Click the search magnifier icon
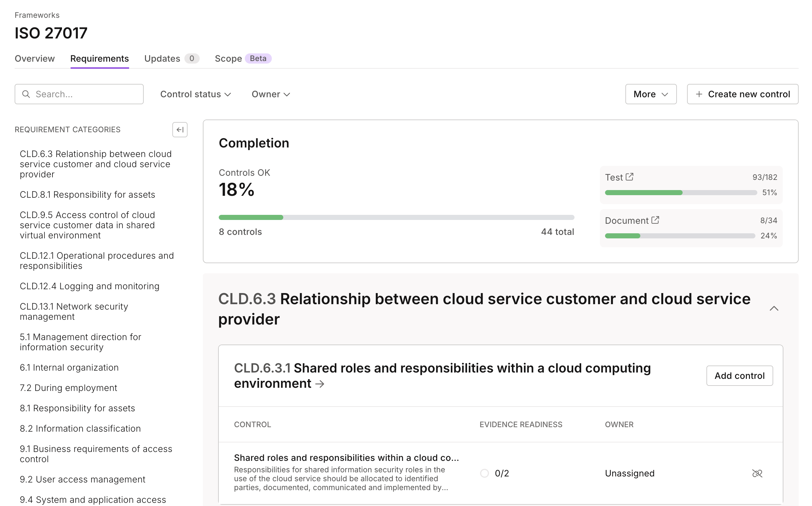The image size is (812, 506). click(26, 94)
